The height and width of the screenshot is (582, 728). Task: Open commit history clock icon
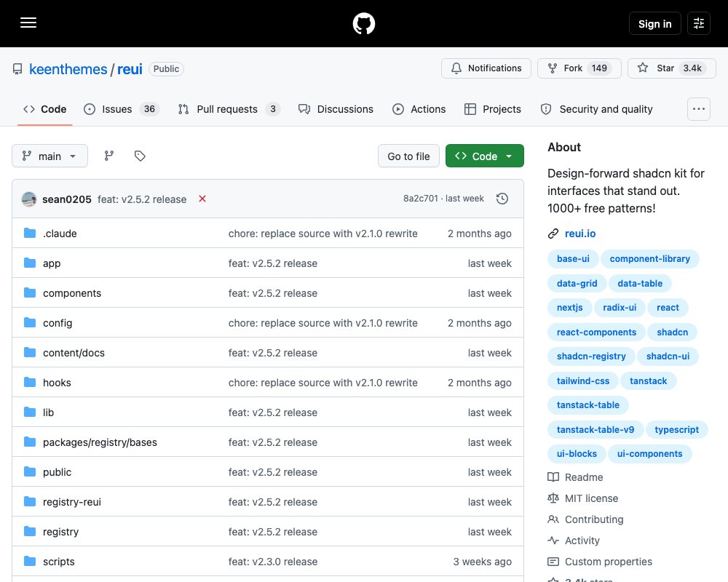502,199
